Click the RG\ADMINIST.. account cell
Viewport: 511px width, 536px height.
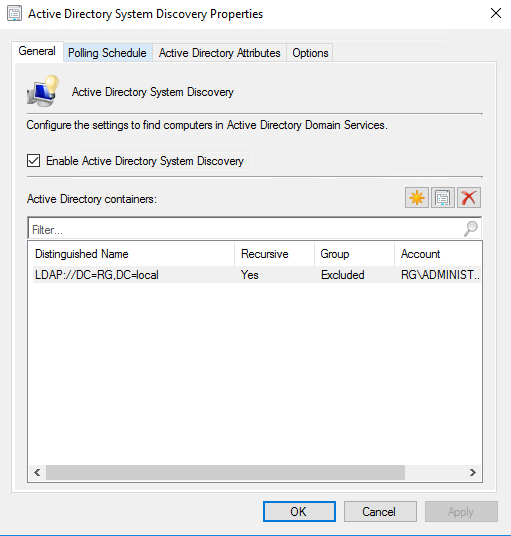(x=440, y=275)
